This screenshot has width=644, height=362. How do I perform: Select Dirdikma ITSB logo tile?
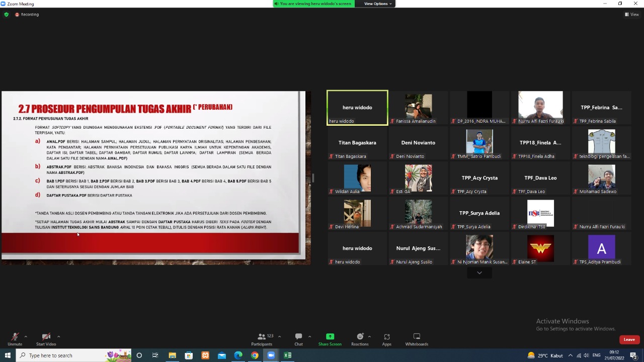(x=540, y=213)
